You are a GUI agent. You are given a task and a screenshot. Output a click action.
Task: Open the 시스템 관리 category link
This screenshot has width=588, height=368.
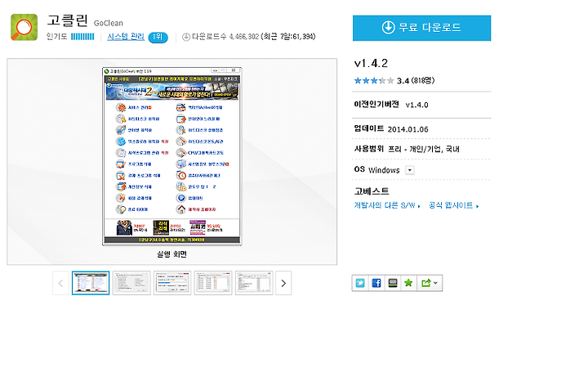click(126, 37)
